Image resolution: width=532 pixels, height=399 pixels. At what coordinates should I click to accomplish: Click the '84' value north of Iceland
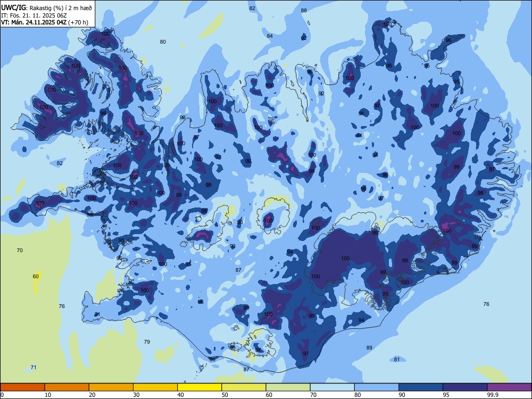coord(270,36)
